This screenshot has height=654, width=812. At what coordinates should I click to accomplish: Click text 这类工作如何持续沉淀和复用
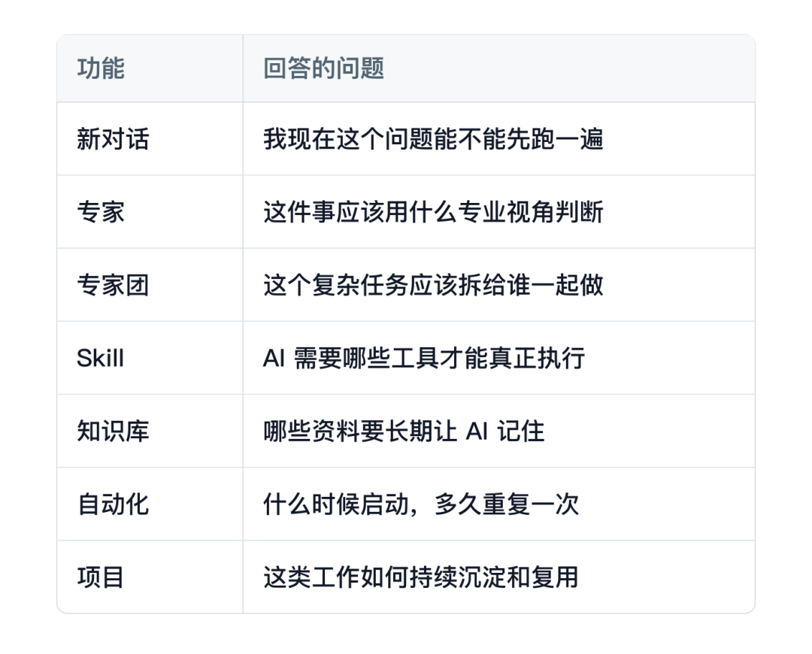coord(420,577)
